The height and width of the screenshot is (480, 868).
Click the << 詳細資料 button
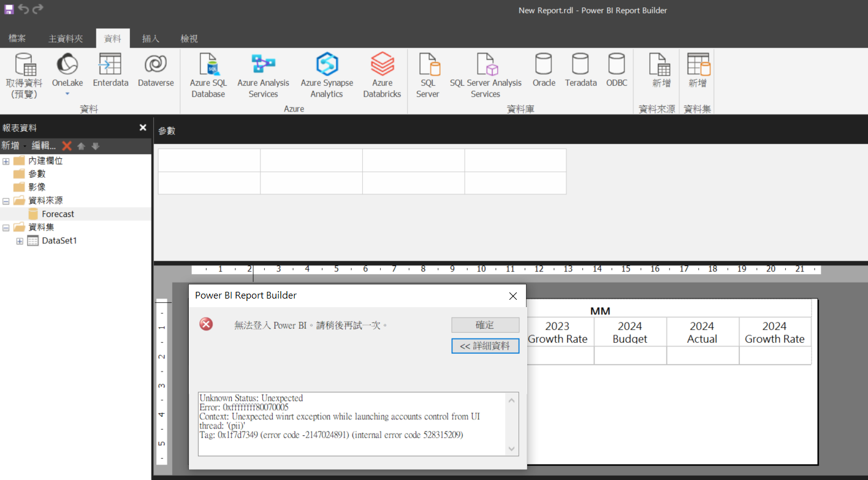pyautogui.click(x=485, y=346)
